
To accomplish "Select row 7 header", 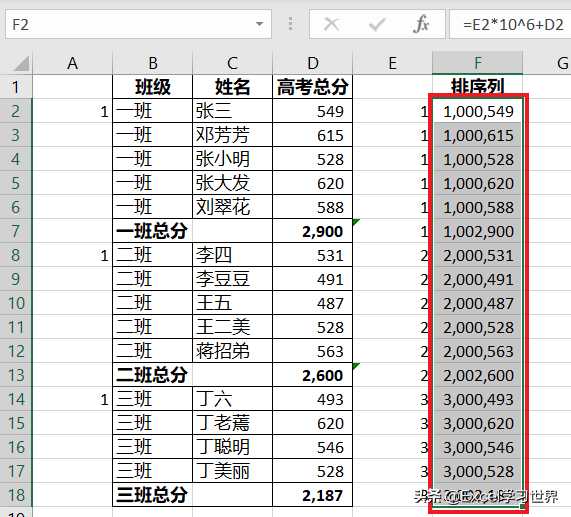I will coord(16,231).
